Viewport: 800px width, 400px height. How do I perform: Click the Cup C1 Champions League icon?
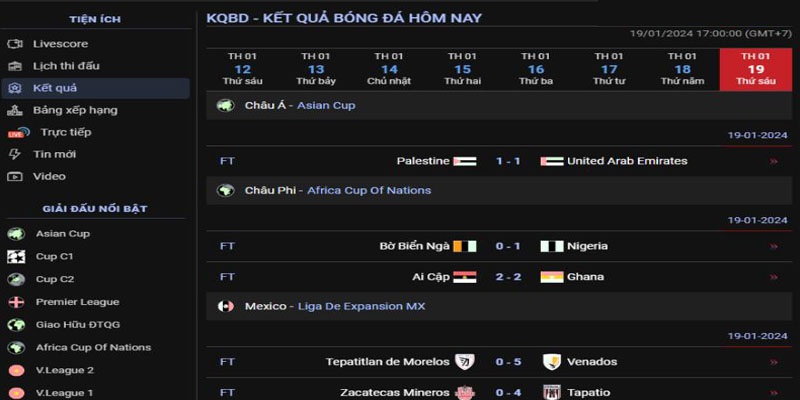[16, 257]
